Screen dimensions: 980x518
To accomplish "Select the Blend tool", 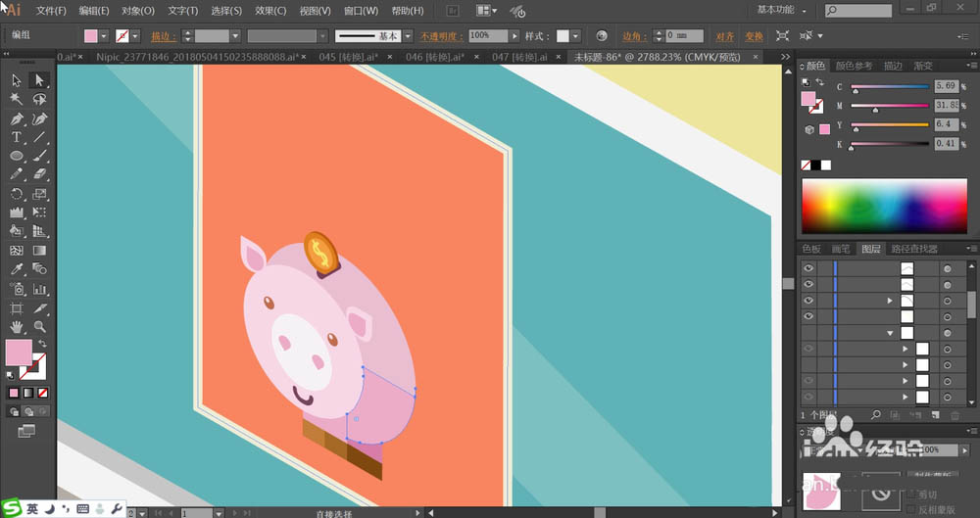I will [39, 269].
